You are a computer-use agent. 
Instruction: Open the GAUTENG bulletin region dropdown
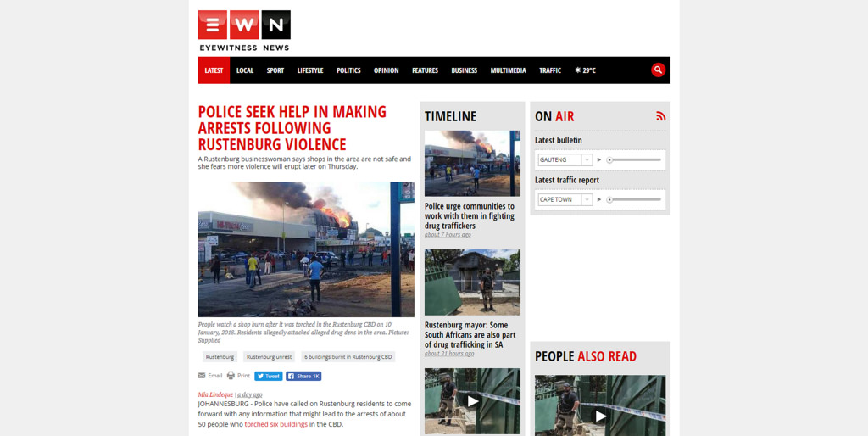click(565, 160)
